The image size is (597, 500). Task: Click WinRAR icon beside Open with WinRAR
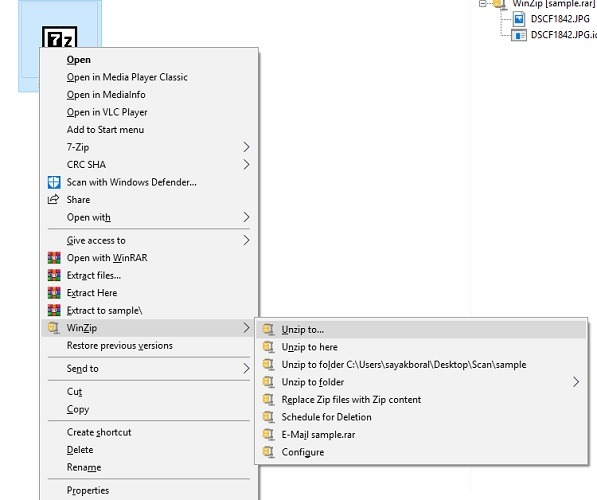tap(54, 258)
